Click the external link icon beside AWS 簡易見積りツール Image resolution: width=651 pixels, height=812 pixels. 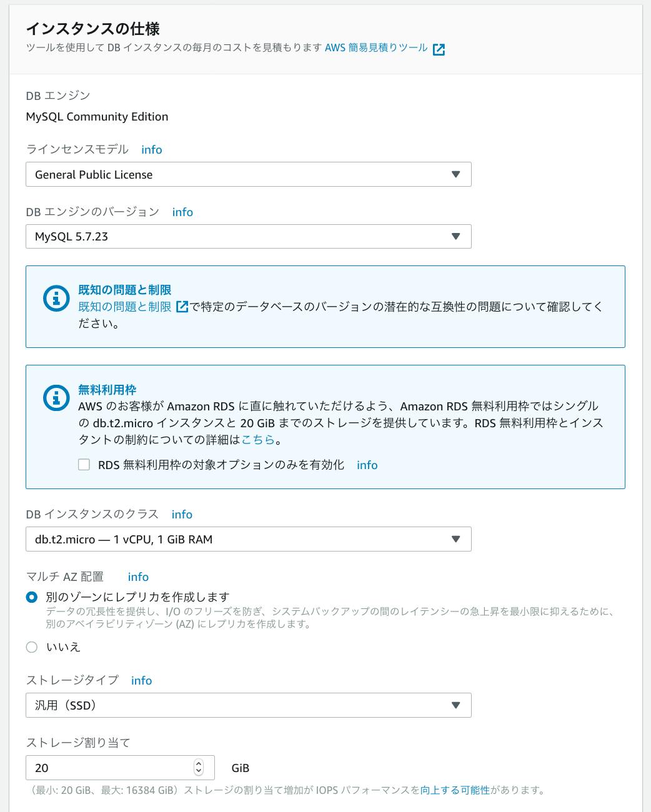click(x=439, y=49)
